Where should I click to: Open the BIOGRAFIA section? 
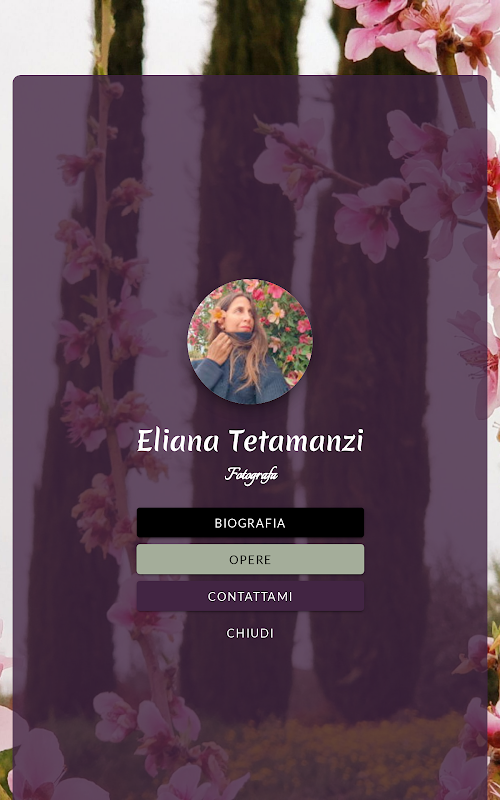[x=250, y=522]
